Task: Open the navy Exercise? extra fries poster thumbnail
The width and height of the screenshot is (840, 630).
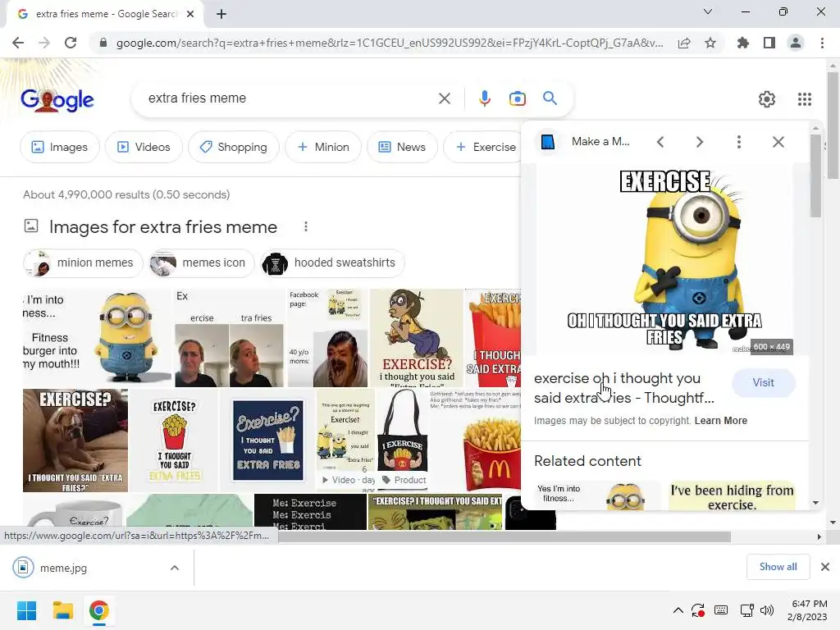Action: [268, 441]
